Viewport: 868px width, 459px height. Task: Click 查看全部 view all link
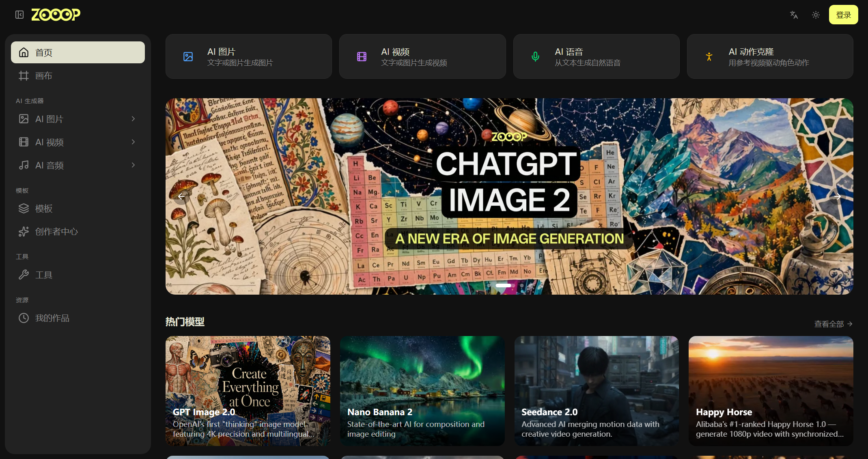(833, 324)
